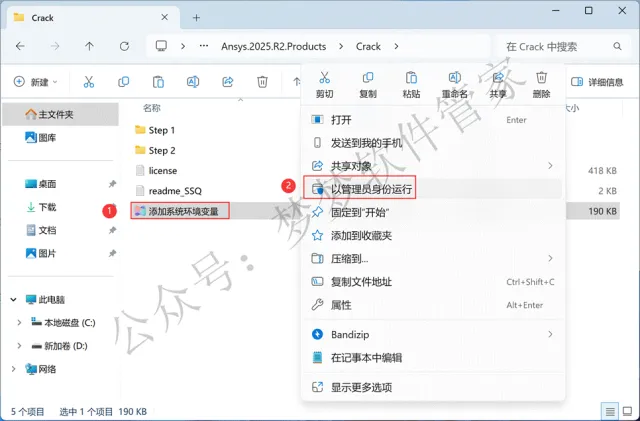Image resolution: width=640 pixels, height=421 pixels.
Task: Click the Rename icon in the context menu
Action: pos(454,77)
